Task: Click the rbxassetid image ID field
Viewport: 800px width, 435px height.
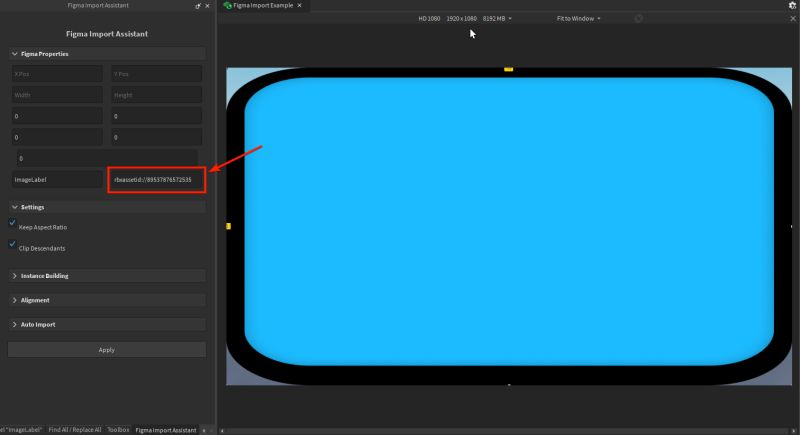Action: click(x=157, y=180)
